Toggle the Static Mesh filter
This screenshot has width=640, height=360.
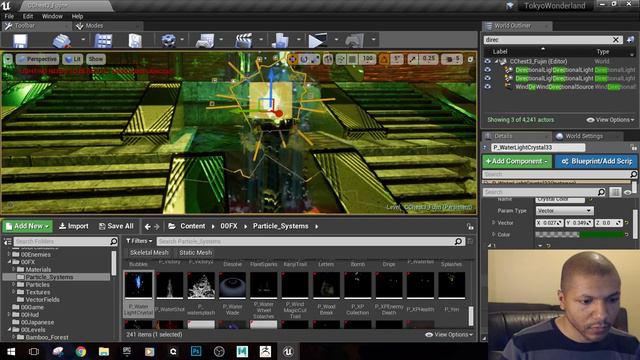196,253
